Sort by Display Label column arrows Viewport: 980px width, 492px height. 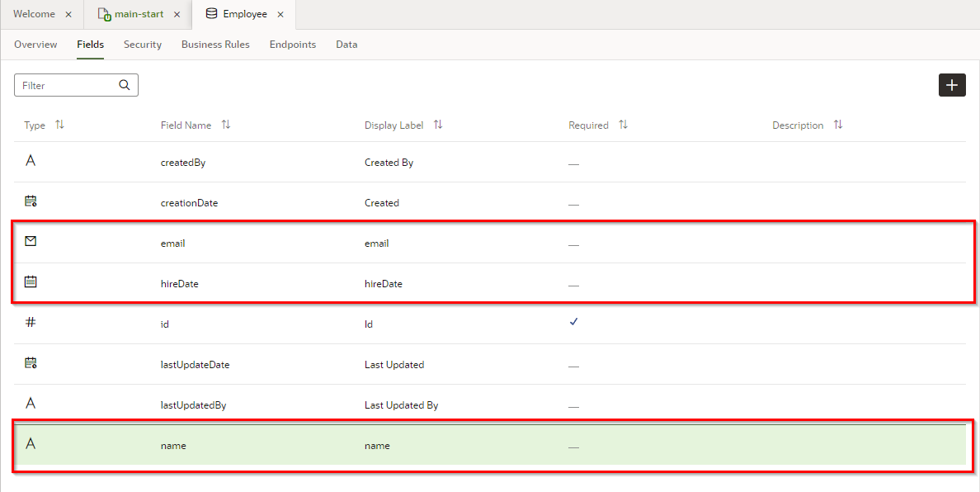(438, 125)
